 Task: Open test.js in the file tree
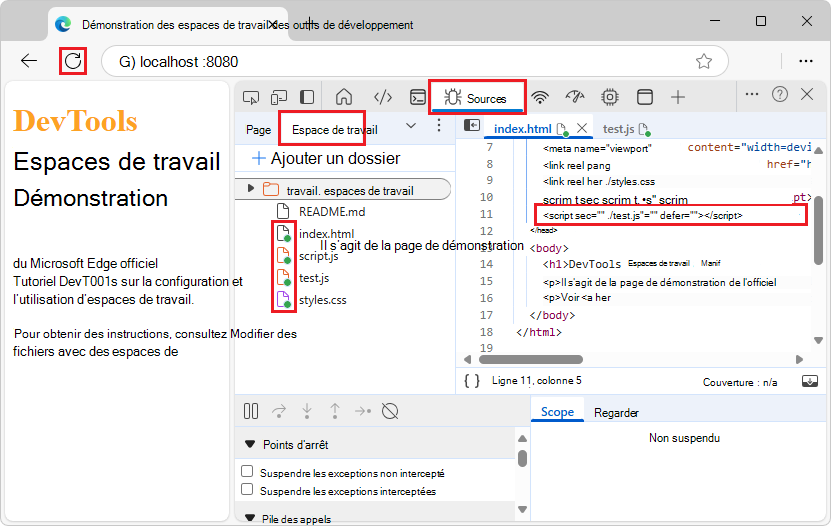(x=314, y=278)
